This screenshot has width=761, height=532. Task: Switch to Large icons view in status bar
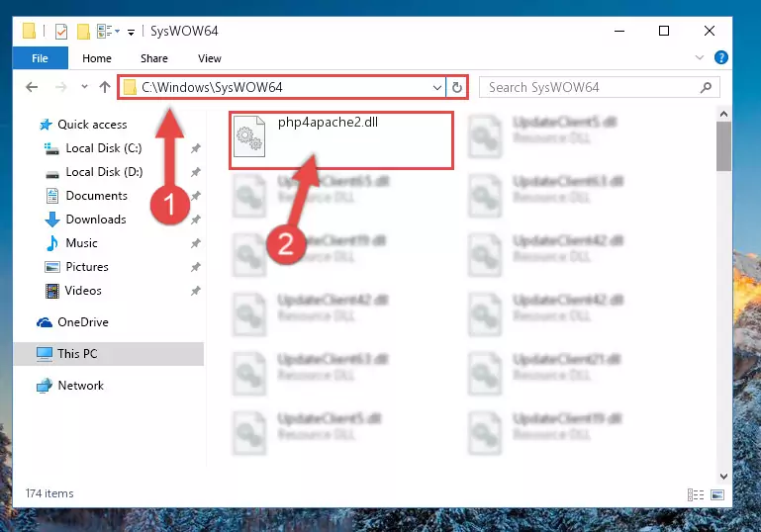pos(717,494)
